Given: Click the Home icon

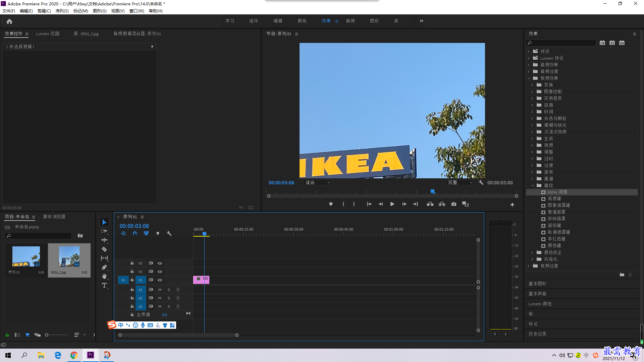Looking at the screenshot, I should pyautogui.click(x=9, y=21).
